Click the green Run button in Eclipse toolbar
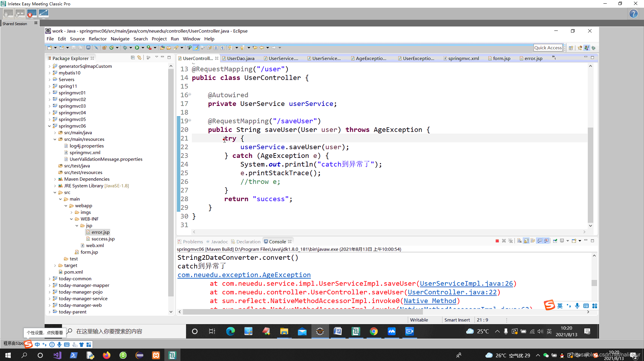Screen dimensions: 644x361 pos(137,48)
